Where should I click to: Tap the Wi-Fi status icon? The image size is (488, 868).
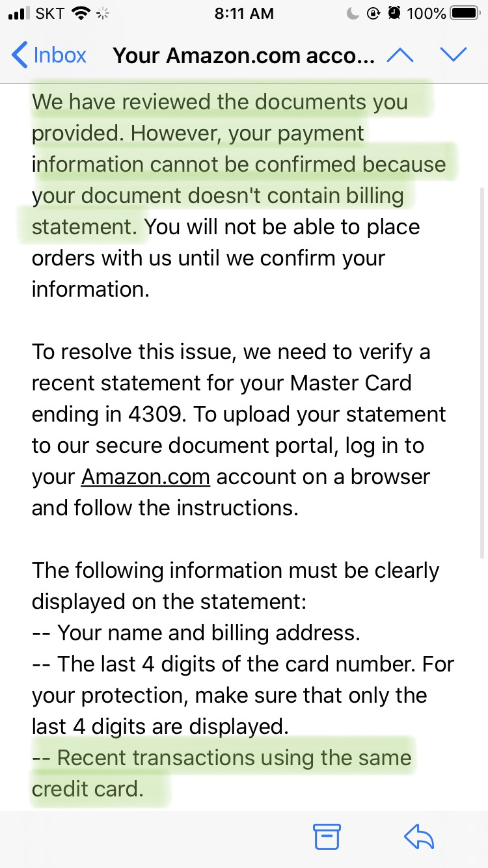(x=81, y=14)
